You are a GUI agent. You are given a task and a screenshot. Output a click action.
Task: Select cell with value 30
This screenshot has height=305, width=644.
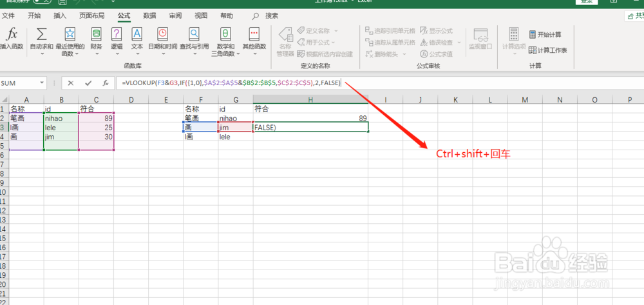point(96,137)
